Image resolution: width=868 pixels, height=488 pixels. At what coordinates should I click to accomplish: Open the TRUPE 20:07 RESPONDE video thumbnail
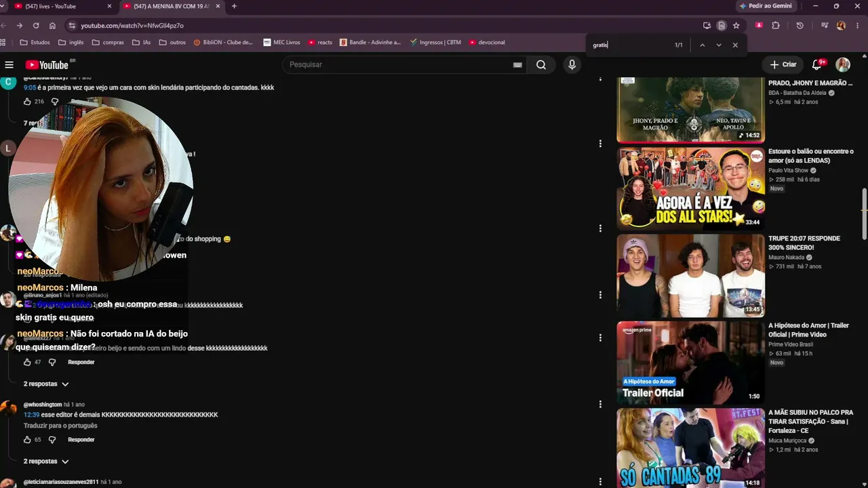690,276
